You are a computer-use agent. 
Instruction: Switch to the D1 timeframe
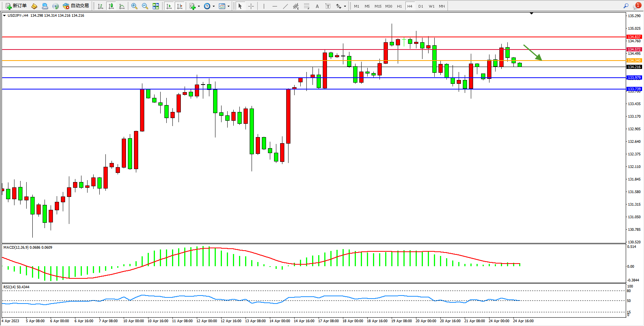[421, 6]
